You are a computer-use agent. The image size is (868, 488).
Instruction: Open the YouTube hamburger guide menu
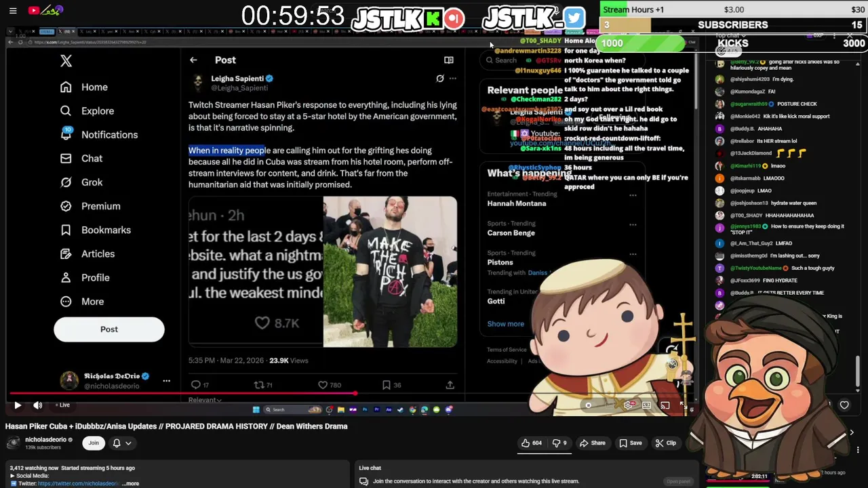click(13, 10)
